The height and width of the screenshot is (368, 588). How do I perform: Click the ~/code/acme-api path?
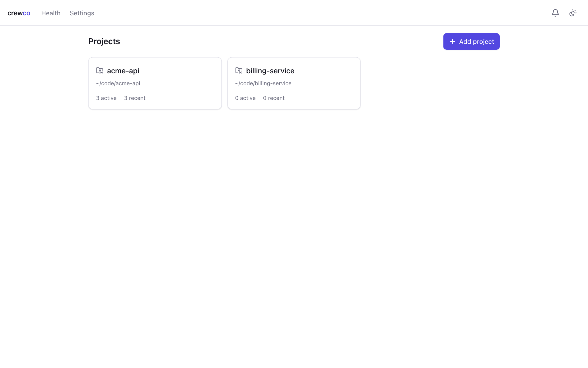(118, 83)
